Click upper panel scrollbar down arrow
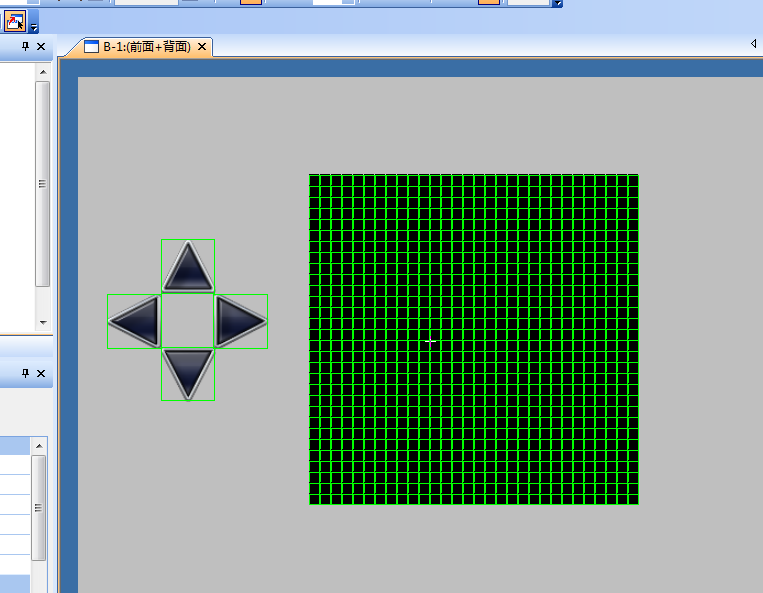This screenshot has width=763, height=593. [x=43, y=323]
